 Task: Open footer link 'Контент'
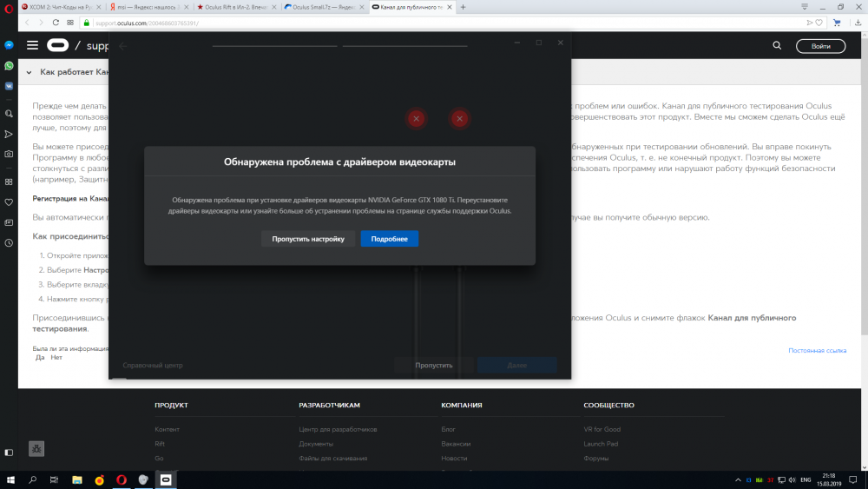168,429
